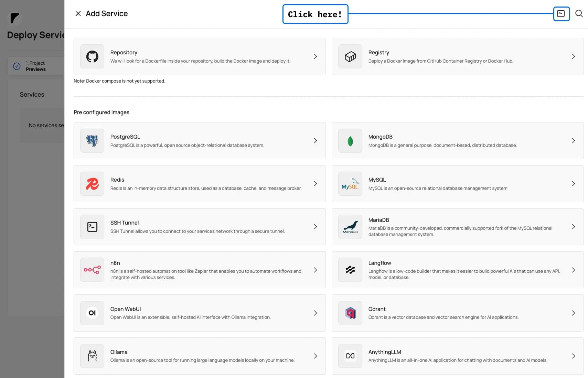Viewport: 588px width, 378px height.
Task: Click the Redis logo icon
Action: pos(92,184)
